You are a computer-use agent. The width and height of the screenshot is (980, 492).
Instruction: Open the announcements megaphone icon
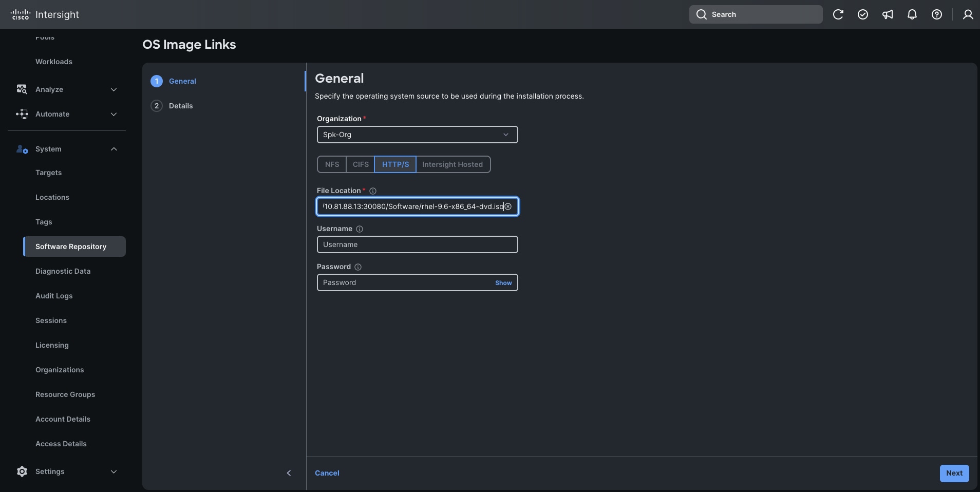coord(888,14)
